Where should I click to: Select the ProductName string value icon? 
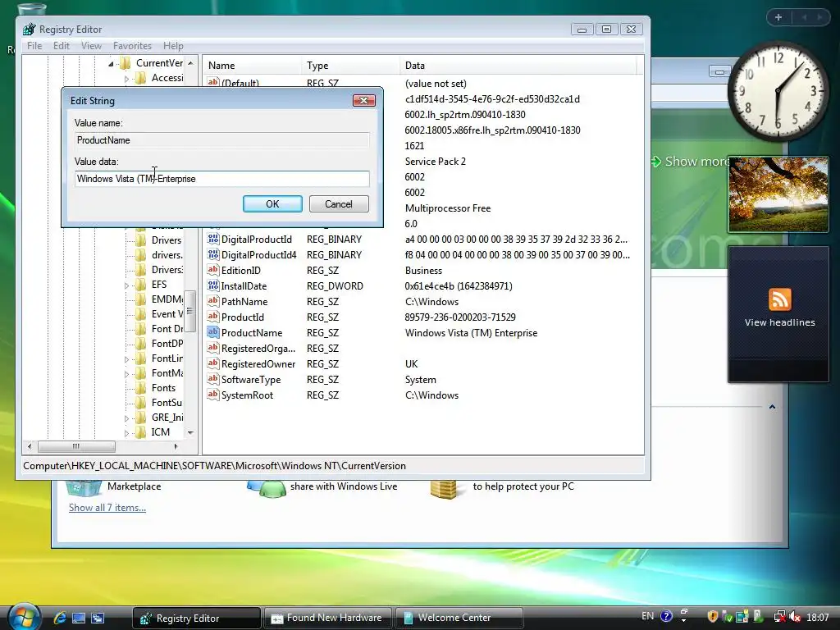click(213, 333)
